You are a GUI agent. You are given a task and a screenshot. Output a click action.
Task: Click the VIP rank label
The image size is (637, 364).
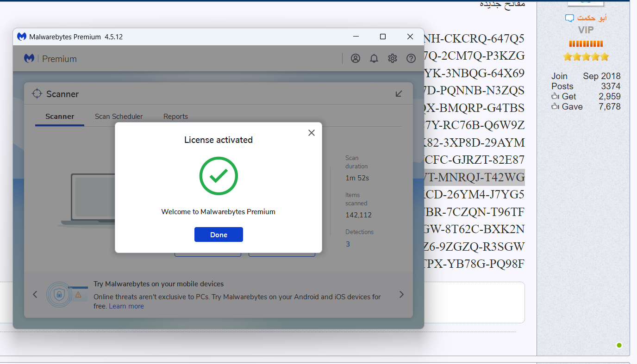coord(586,30)
